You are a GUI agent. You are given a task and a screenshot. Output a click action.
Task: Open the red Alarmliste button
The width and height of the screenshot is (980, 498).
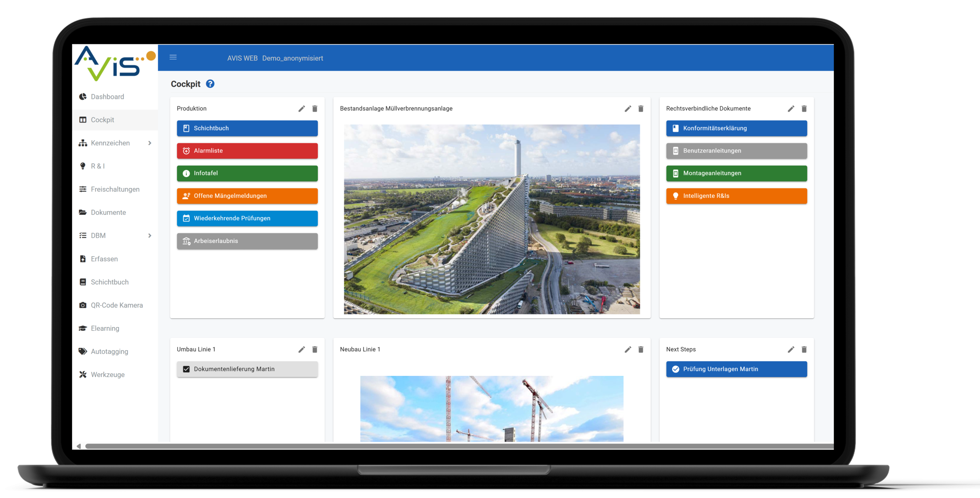pyautogui.click(x=247, y=151)
